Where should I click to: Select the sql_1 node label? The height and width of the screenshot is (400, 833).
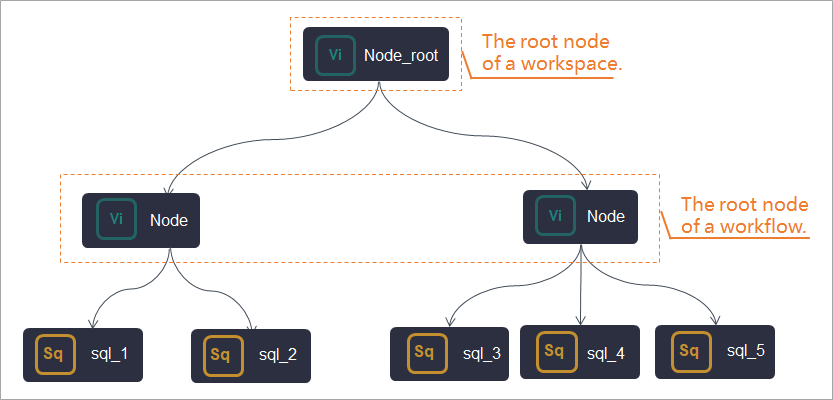click(109, 354)
